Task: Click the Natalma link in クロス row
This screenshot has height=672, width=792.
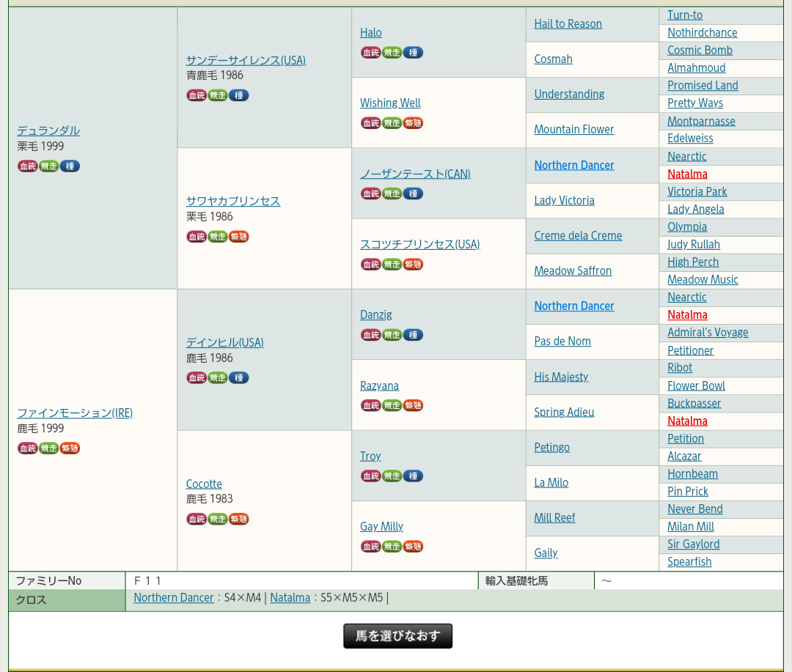Action: (290, 598)
